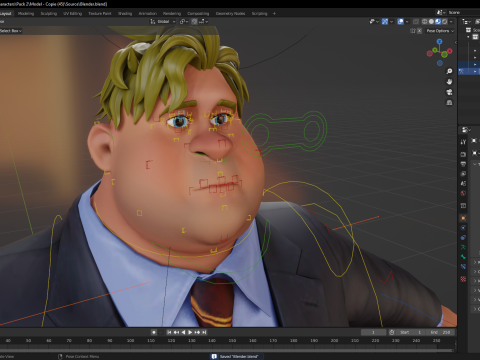Collapse the Scene Collection tree arrow
Screen dimensions: 480x360
469,36
